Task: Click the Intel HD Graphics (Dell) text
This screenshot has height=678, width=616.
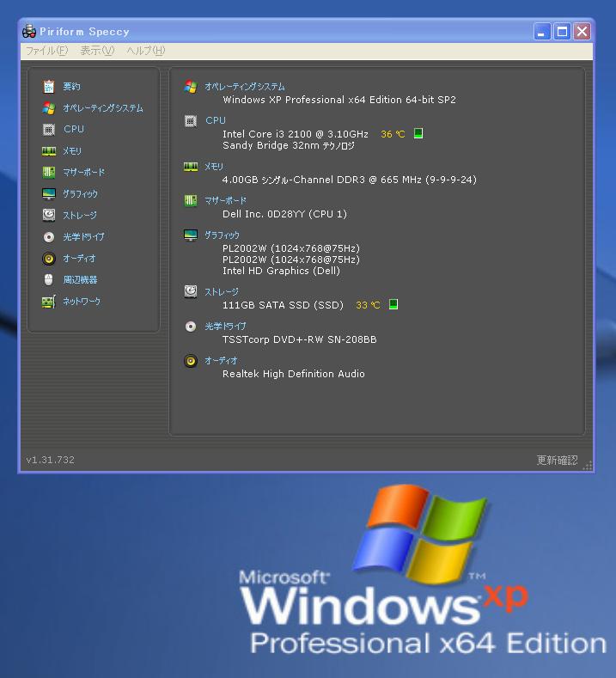Action: 281,271
